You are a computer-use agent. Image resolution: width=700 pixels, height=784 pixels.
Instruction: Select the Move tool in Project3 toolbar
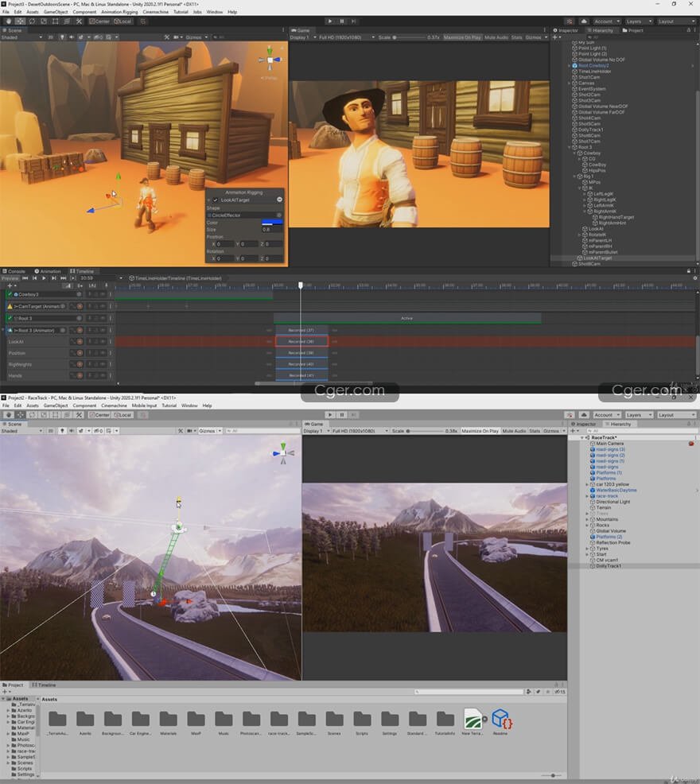(20, 21)
